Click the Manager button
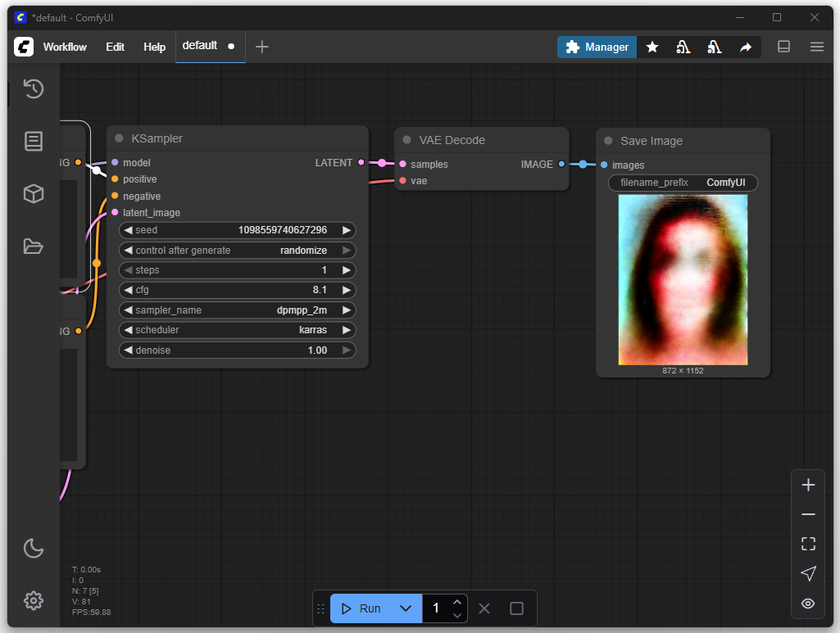The image size is (840, 633). click(597, 47)
